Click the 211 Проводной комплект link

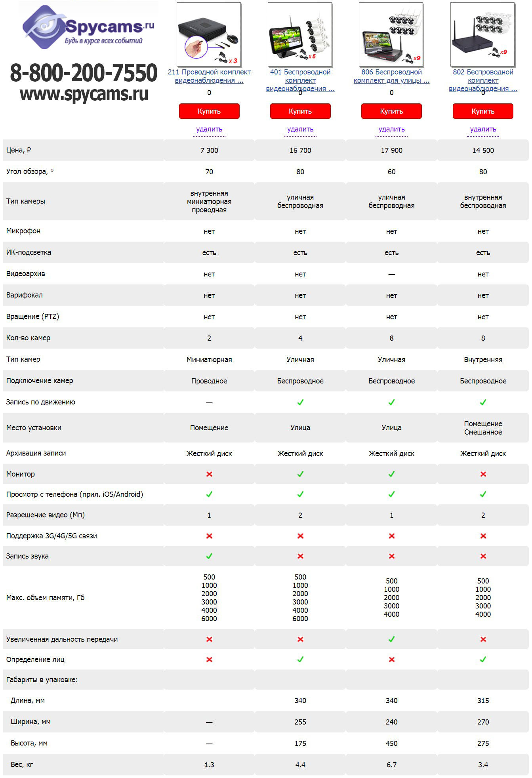click(x=209, y=76)
